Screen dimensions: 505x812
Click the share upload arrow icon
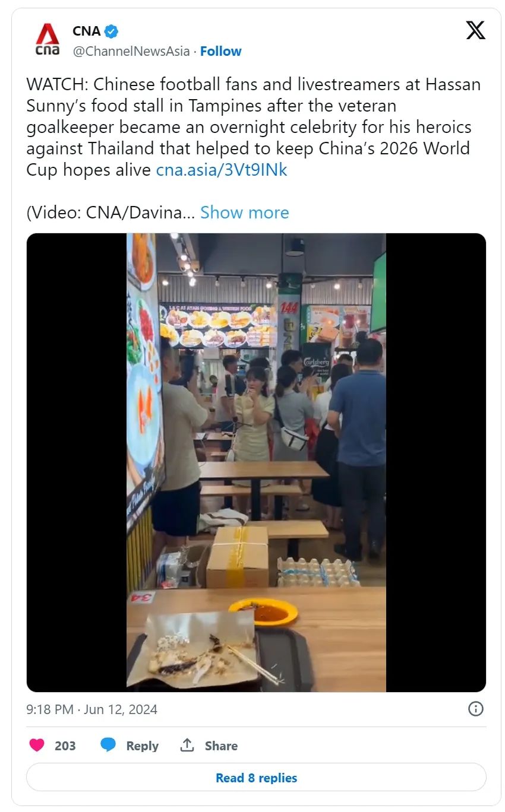(x=187, y=745)
